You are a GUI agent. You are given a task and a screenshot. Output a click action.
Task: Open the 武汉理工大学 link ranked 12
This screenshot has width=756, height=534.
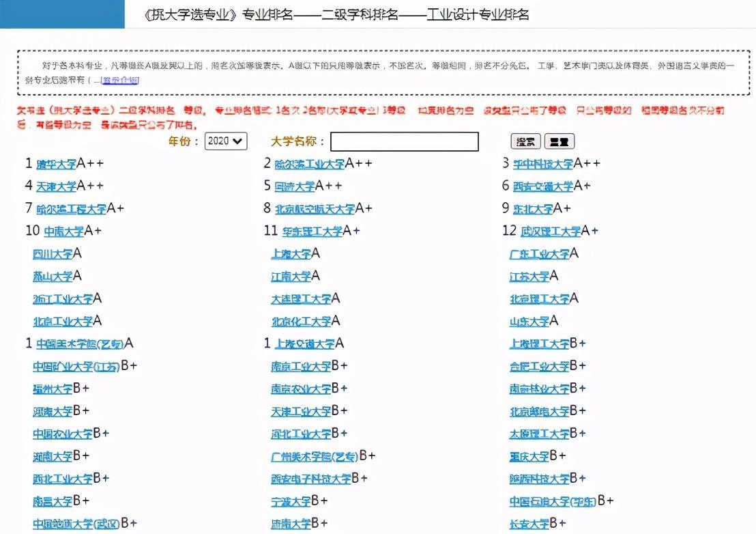[551, 231]
